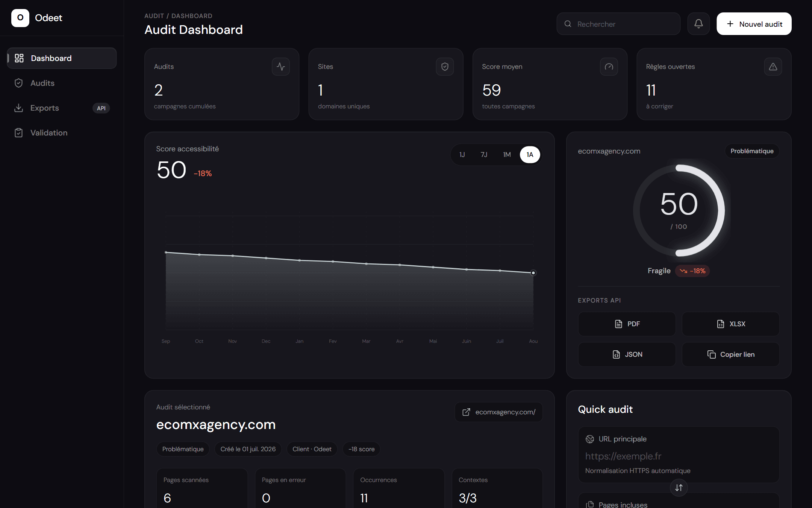Click the gauge icon on Score moyen card
The height and width of the screenshot is (508, 812).
click(609, 67)
